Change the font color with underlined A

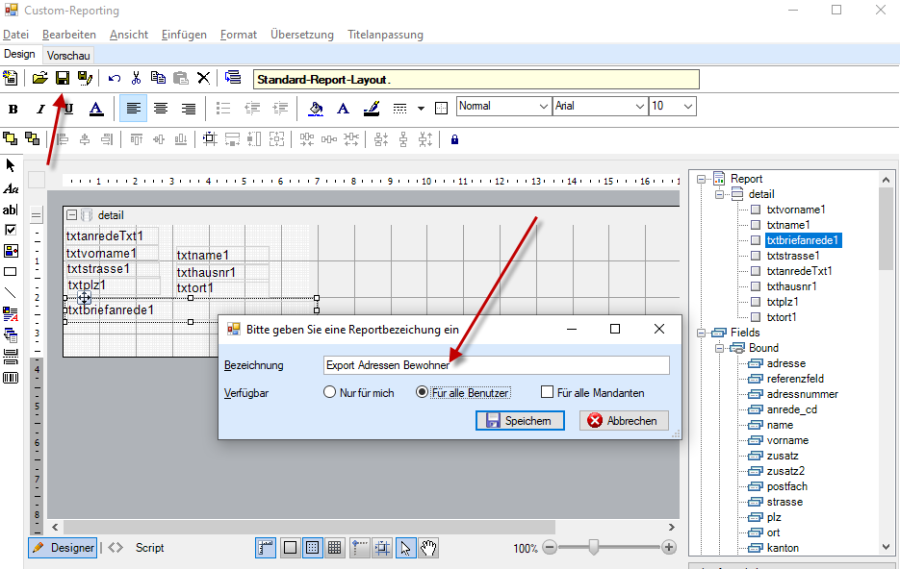[x=96, y=109]
